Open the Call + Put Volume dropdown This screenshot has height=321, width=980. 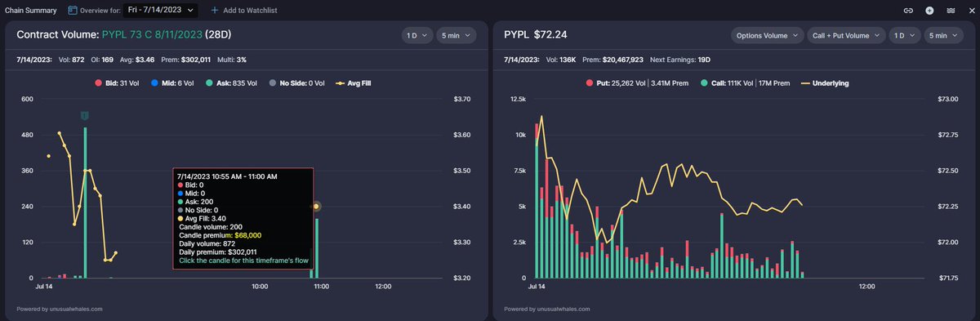(x=846, y=35)
